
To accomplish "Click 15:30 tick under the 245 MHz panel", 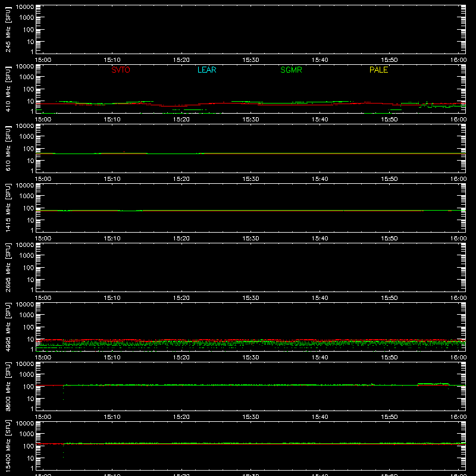I will [x=250, y=60].
